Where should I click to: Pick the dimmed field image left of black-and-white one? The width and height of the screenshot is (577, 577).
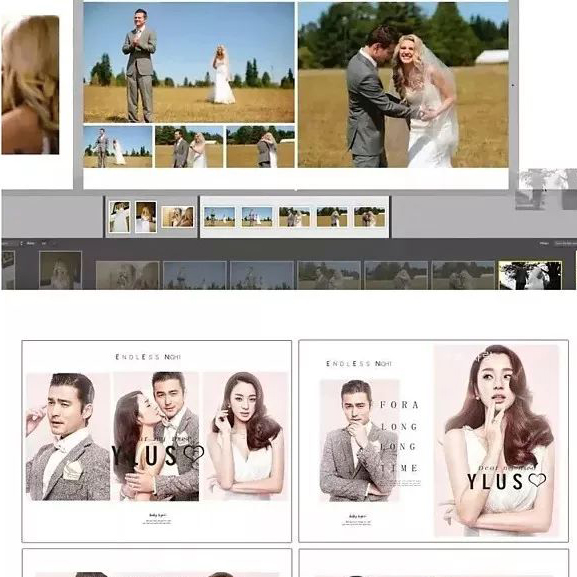[463, 275]
